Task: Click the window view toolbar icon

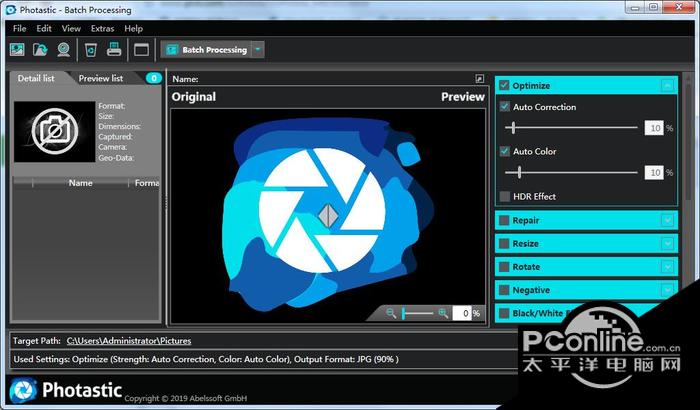Action: (142, 50)
